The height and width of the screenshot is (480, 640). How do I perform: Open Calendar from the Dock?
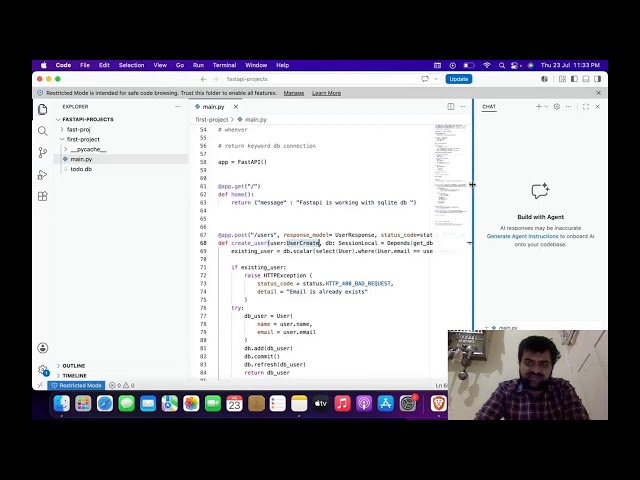[234, 404]
